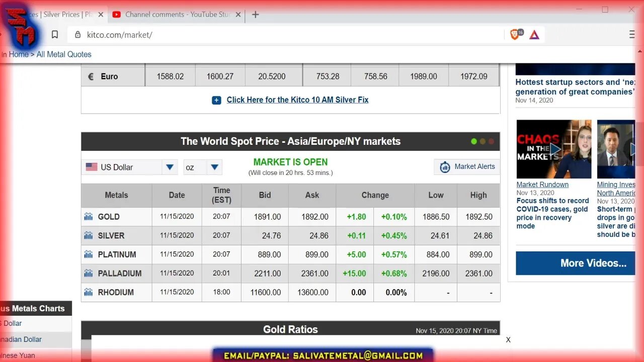The width and height of the screenshot is (644, 362).
Task: Open the Market Rundown video link
Action: point(542,185)
